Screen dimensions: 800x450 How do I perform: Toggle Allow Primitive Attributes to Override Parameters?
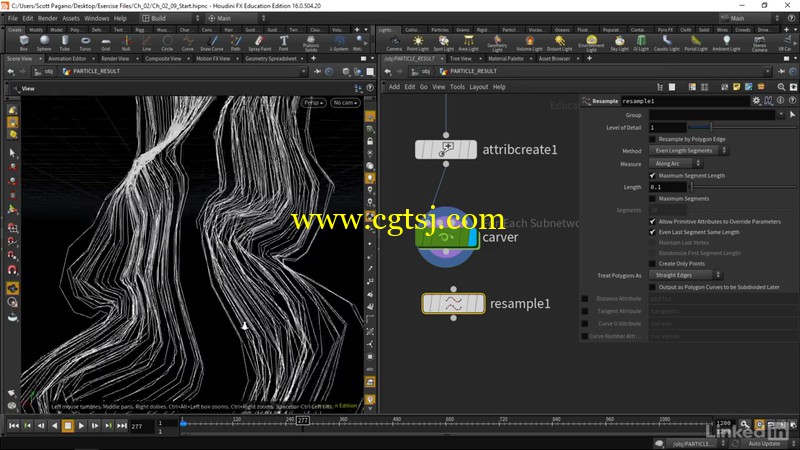pos(652,221)
